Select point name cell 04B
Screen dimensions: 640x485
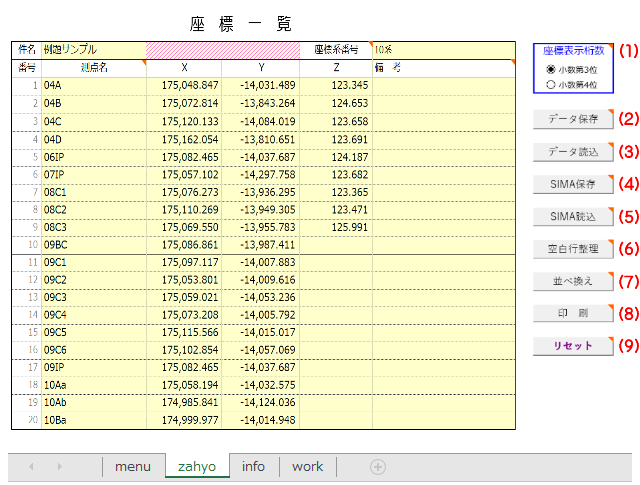tap(94, 103)
